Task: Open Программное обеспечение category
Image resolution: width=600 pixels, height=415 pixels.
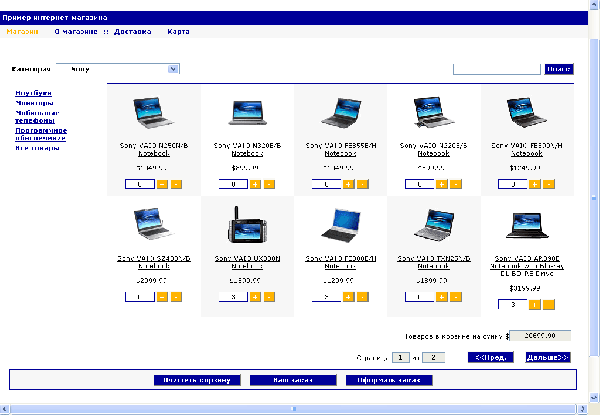Action: (x=41, y=134)
